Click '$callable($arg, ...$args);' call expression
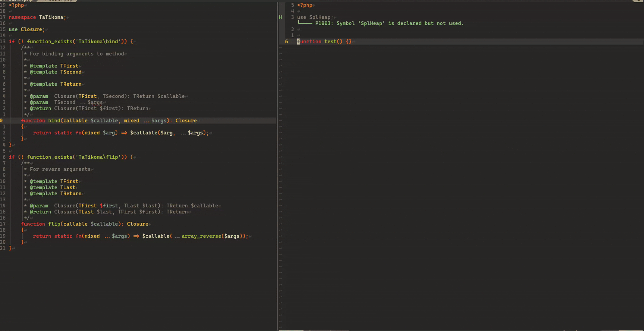Screen dimensions: 644x331 pyautogui.click(x=169, y=133)
